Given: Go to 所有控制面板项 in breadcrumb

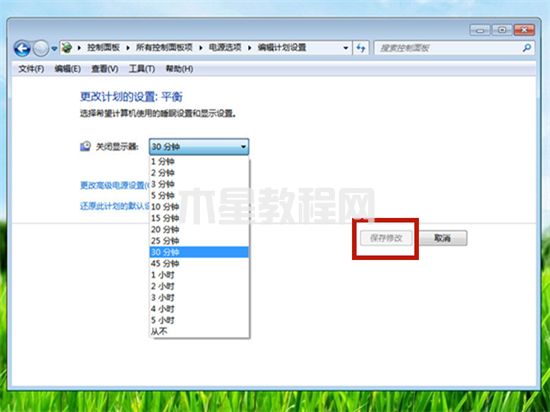Looking at the screenshot, I should point(164,47).
